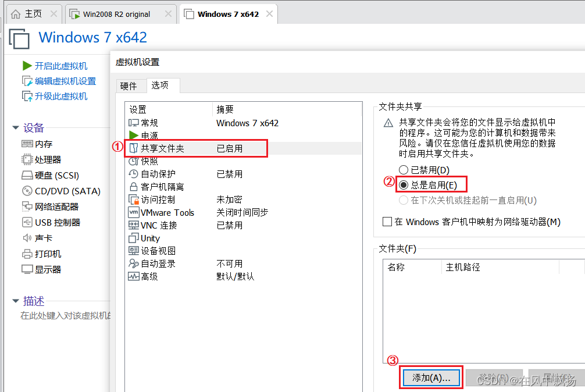
Task: Collapse the 描述 section arrow
Action: [16, 301]
